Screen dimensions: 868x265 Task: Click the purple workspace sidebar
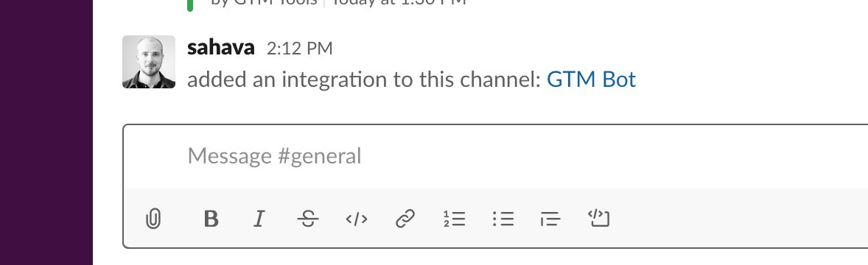pyautogui.click(x=46, y=132)
